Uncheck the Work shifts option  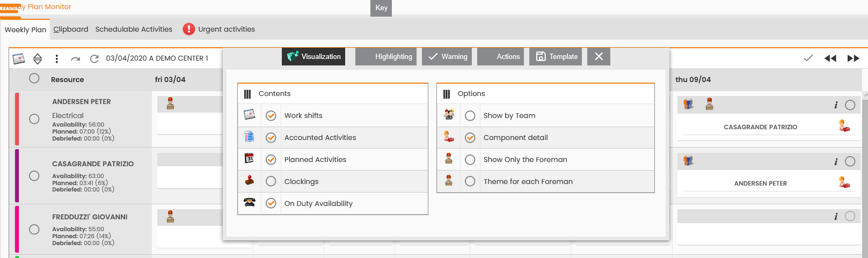271,115
